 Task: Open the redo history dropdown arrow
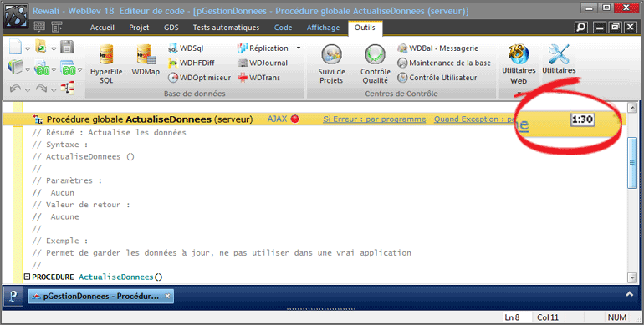(54, 90)
